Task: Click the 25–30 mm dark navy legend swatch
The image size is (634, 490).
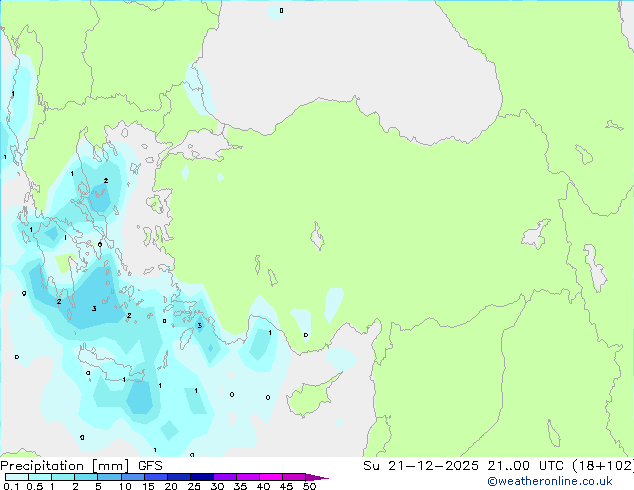Action: pyautogui.click(x=202, y=477)
